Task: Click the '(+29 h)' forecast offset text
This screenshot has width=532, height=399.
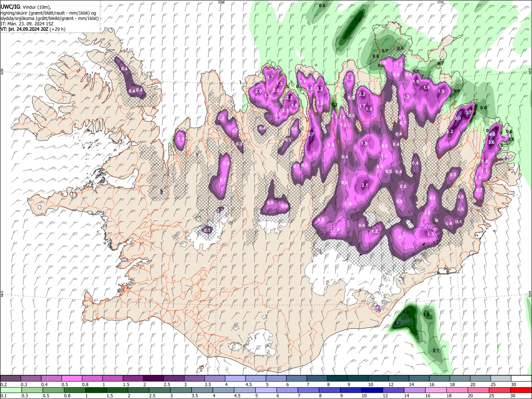Action: 58,29
